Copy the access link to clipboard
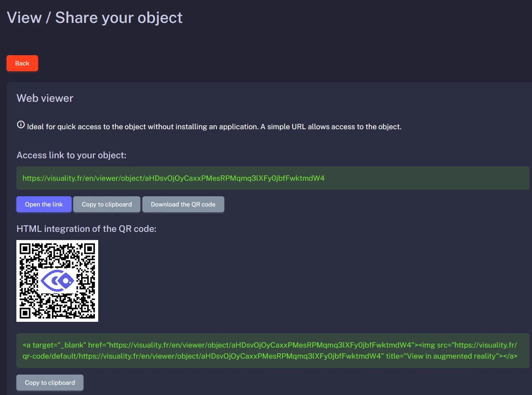 [x=107, y=204]
